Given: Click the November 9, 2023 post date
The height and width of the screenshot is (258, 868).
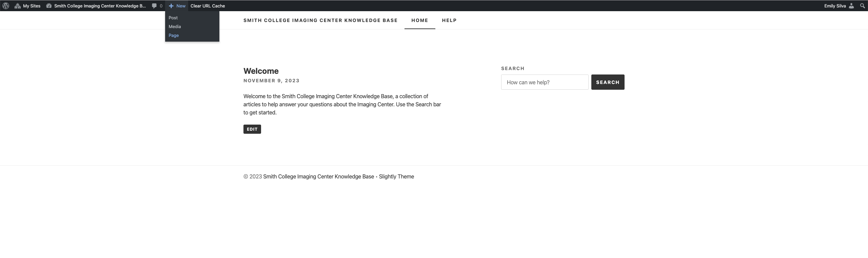Looking at the screenshot, I should (x=272, y=81).
